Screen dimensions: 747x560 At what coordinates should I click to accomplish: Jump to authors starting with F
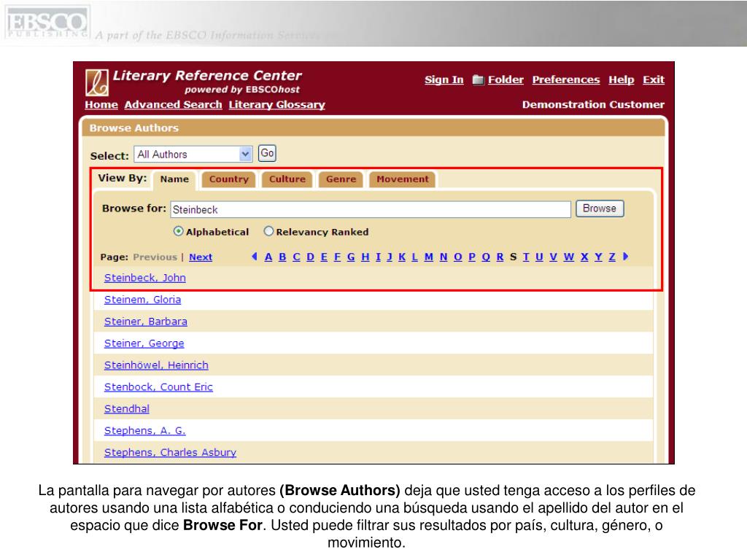[x=337, y=257]
